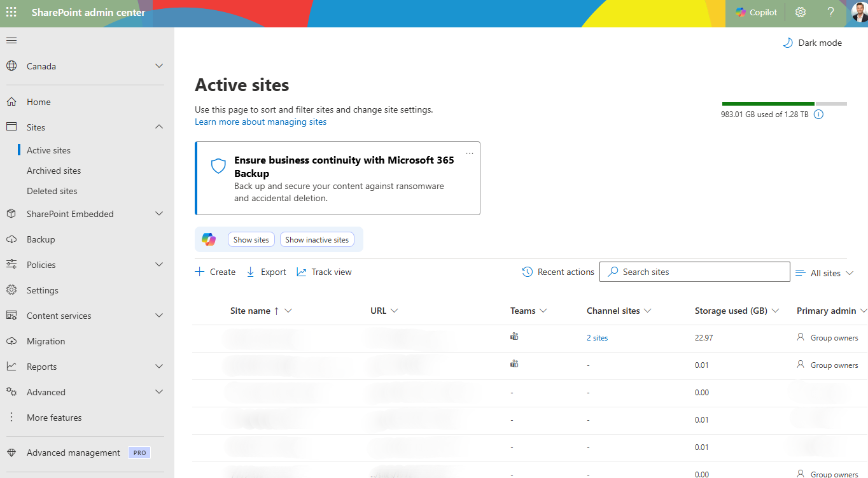This screenshot has width=868, height=478.
Task: Click Show inactive sites suggestion button
Action: [317, 240]
